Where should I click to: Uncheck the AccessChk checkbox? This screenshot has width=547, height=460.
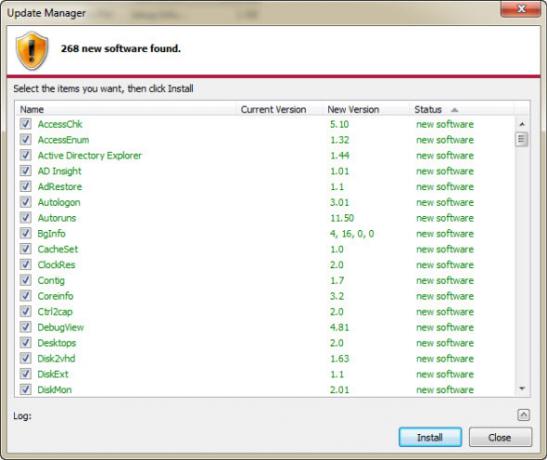point(25,124)
